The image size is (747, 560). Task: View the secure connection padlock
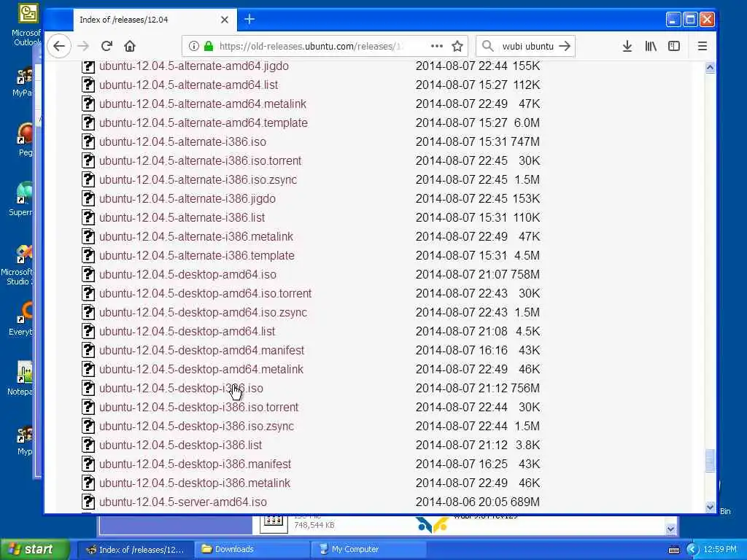pyautogui.click(x=208, y=46)
